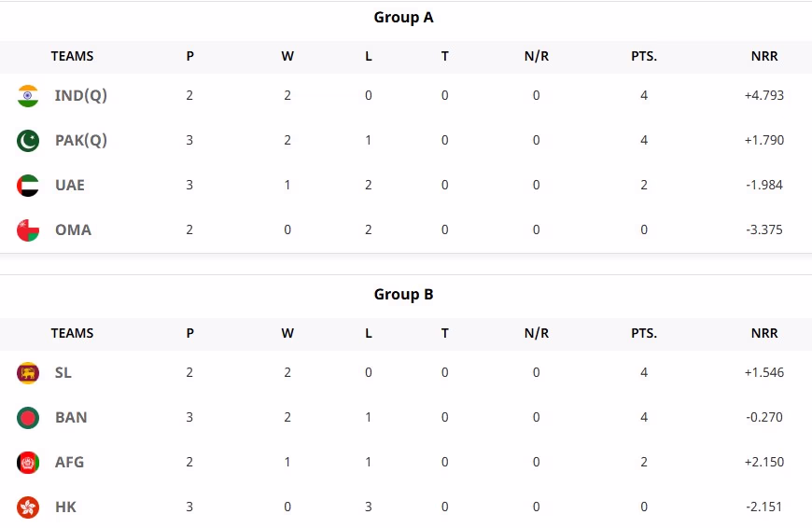Click India's +4.793 net run rate
This screenshot has height=528, width=812.
(x=764, y=95)
